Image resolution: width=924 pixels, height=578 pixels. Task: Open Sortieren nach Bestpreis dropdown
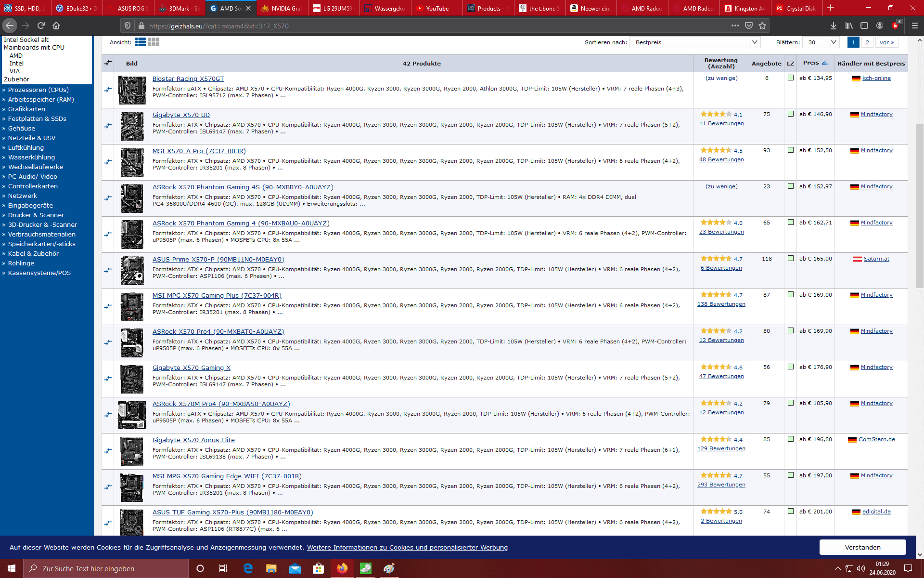pyautogui.click(x=694, y=42)
